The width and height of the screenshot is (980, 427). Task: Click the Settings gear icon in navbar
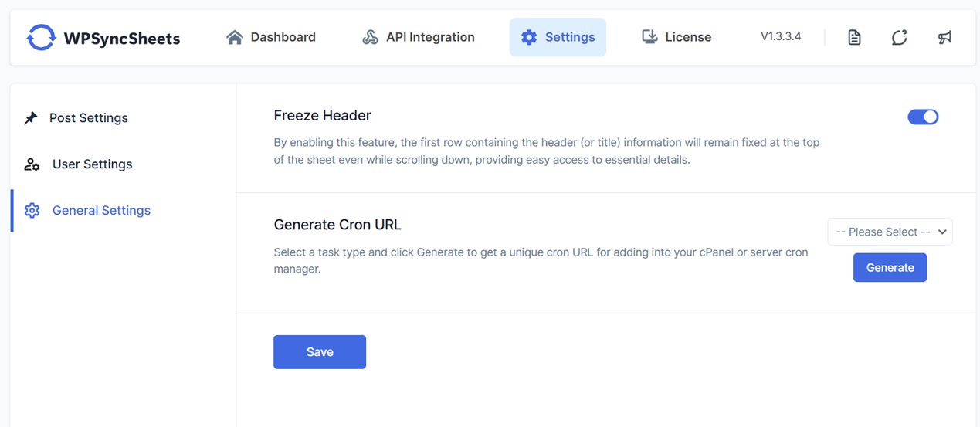coord(528,37)
